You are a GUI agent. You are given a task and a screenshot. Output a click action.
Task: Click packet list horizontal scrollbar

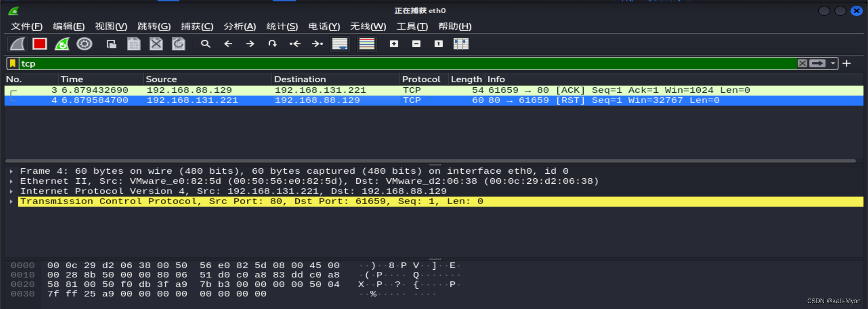[430, 161]
